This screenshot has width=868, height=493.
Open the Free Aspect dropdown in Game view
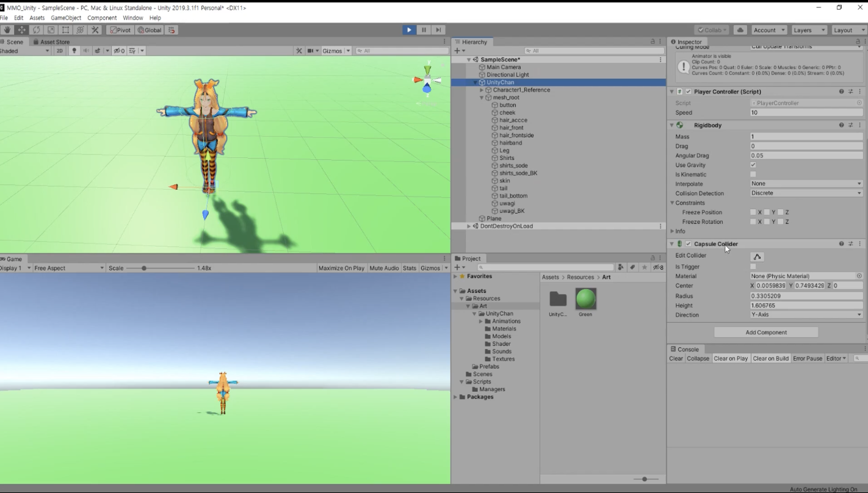(69, 268)
